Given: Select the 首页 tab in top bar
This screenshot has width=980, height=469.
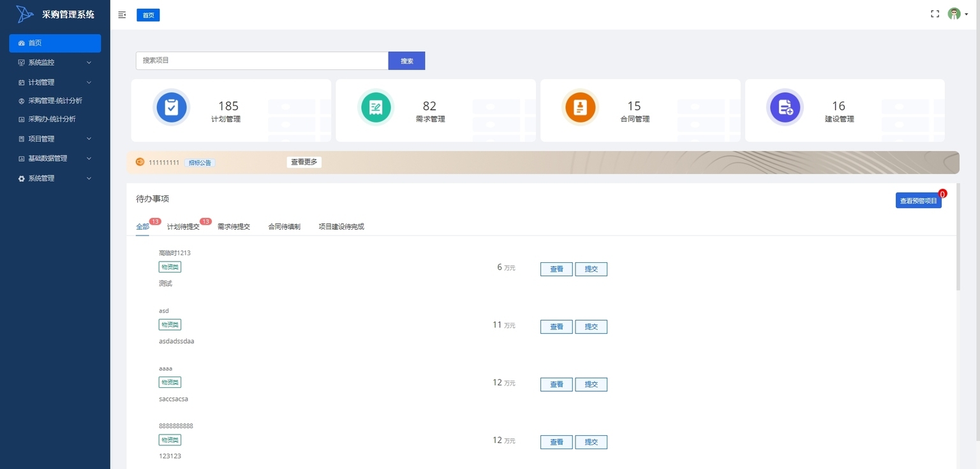Looking at the screenshot, I should click(148, 15).
